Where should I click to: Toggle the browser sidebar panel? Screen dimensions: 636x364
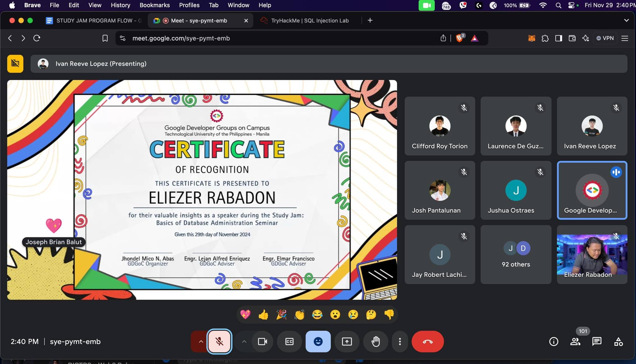click(x=559, y=38)
